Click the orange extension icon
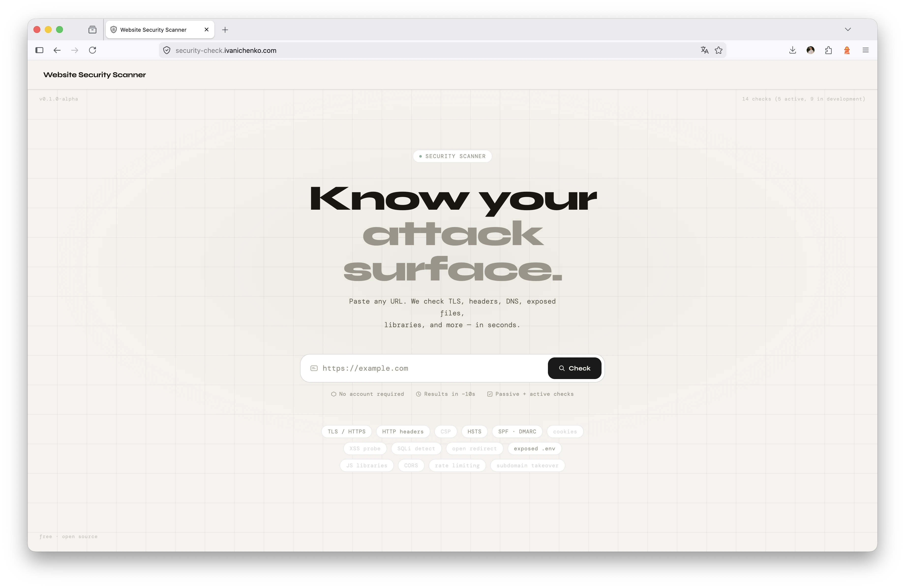This screenshot has width=905, height=588. [x=847, y=50]
